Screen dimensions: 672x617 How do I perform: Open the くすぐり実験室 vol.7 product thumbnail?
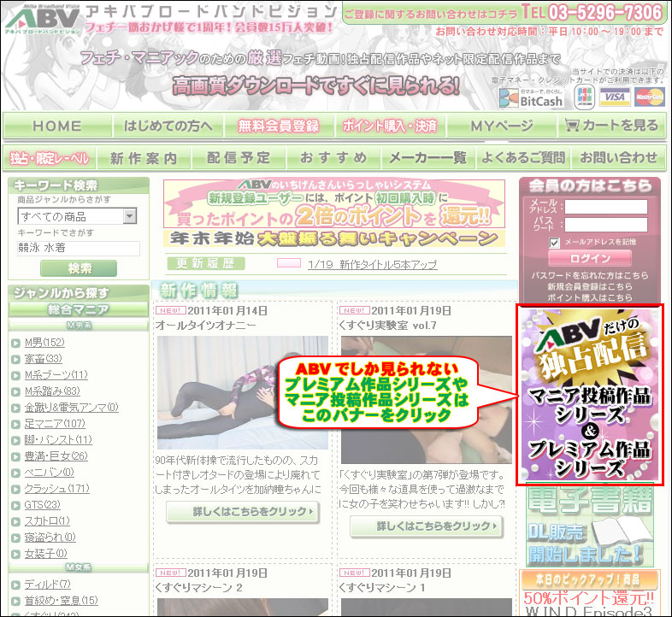tap(427, 400)
